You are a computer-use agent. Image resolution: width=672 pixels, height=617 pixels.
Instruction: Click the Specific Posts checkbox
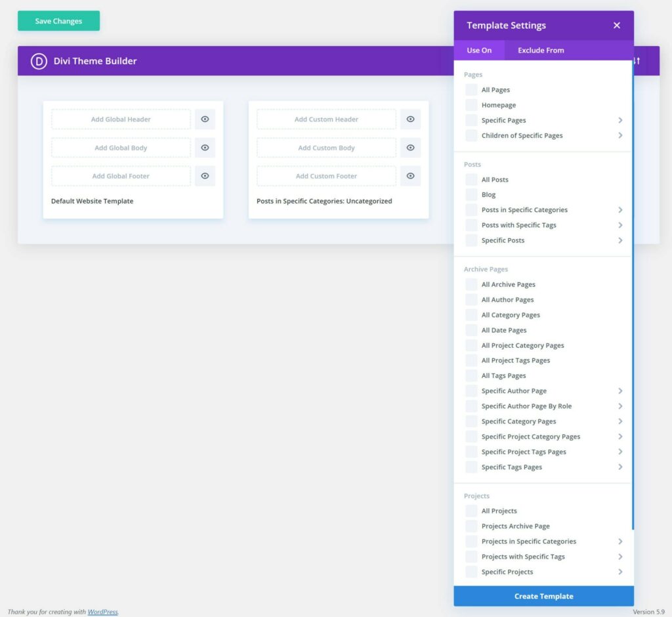tap(471, 240)
